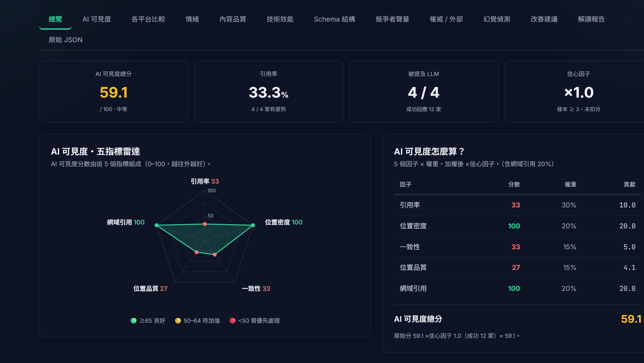The width and height of the screenshot is (644, 363).
Task: Click the 位置密度 100 radar label
Action: [x=284, y=222]
